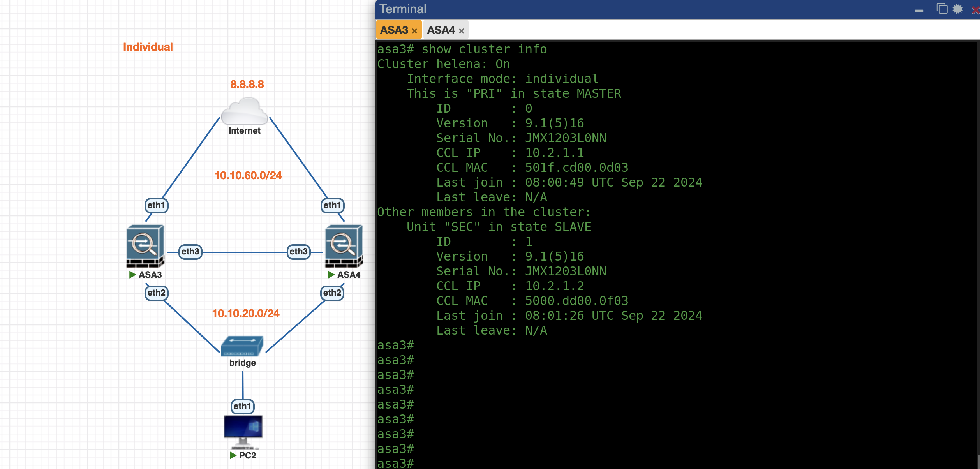Close the ASA4 tab
Image resolution: width=980 pixels, height=469 pixels.
click(462, 31)
